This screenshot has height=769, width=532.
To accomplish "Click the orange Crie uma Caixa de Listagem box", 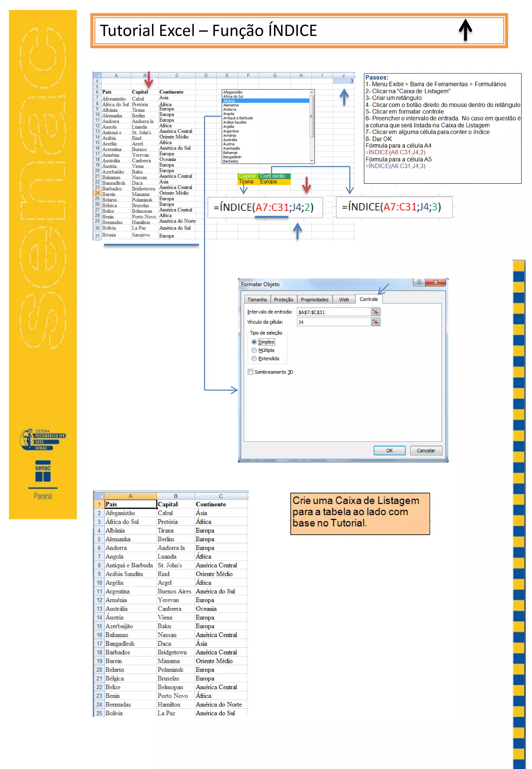I will point(360,514).
